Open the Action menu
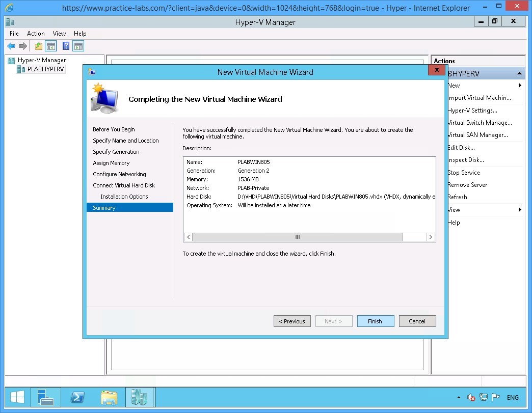 pyautogui.click(x=36, y=33)
